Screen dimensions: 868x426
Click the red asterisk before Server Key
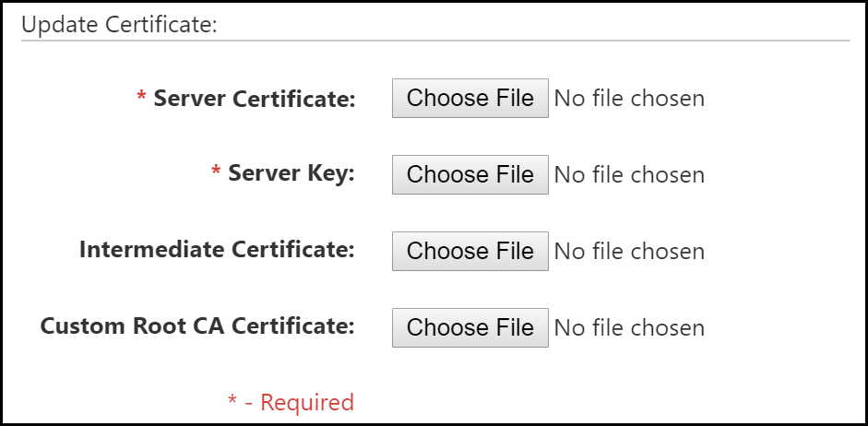point(216,172)
